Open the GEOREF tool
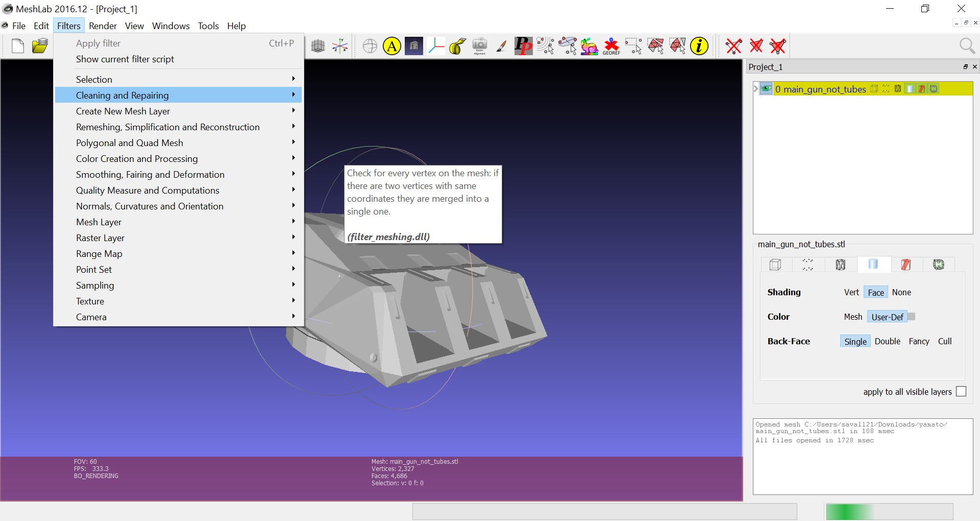Image resolution: width=980 pixels, height=521 pixels. click(611, 46)
